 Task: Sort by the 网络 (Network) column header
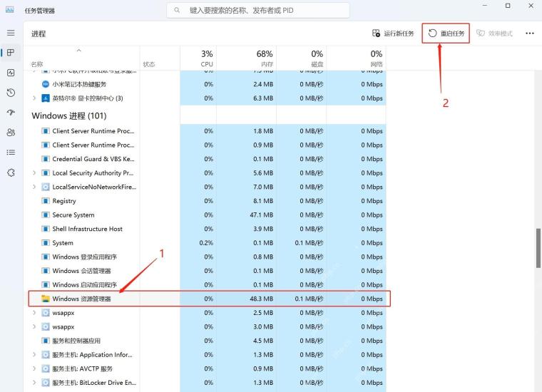point(377,64)
